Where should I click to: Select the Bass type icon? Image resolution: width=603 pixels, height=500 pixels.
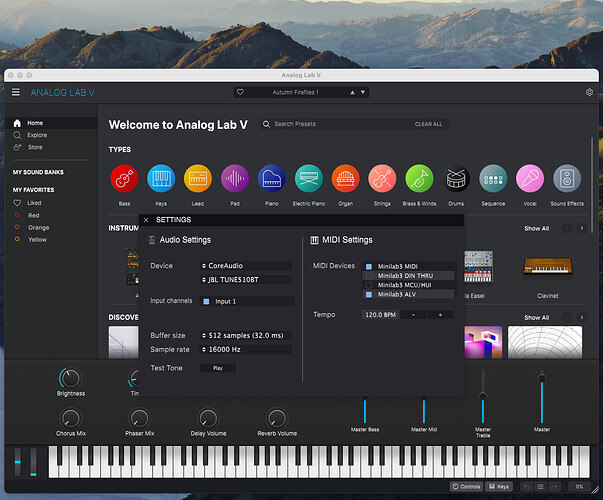(124, 178)
